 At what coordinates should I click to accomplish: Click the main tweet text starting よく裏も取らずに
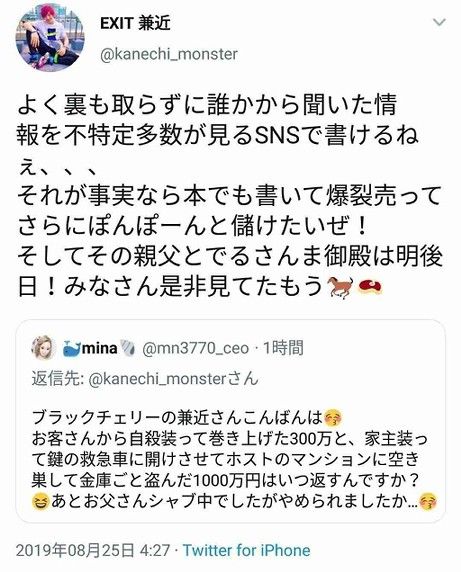click(x=230, y=195)
